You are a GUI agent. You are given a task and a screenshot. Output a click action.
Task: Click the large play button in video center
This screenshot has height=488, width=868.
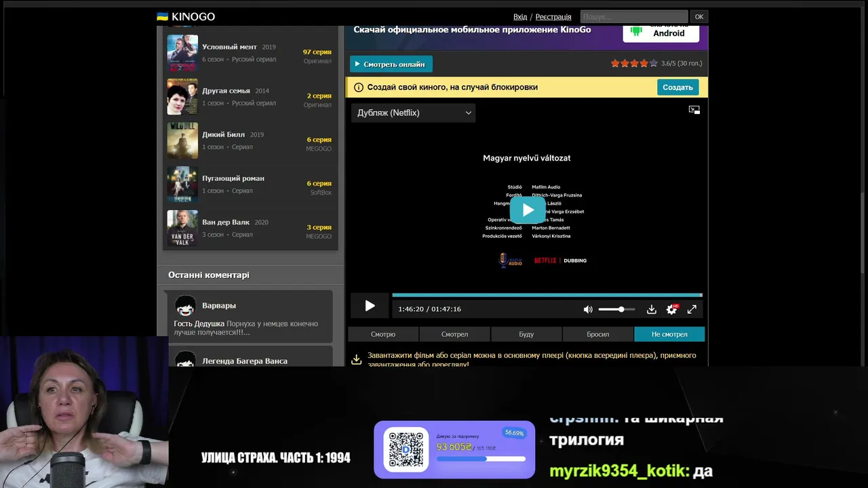pyautogui.click(x=528, y=210)
